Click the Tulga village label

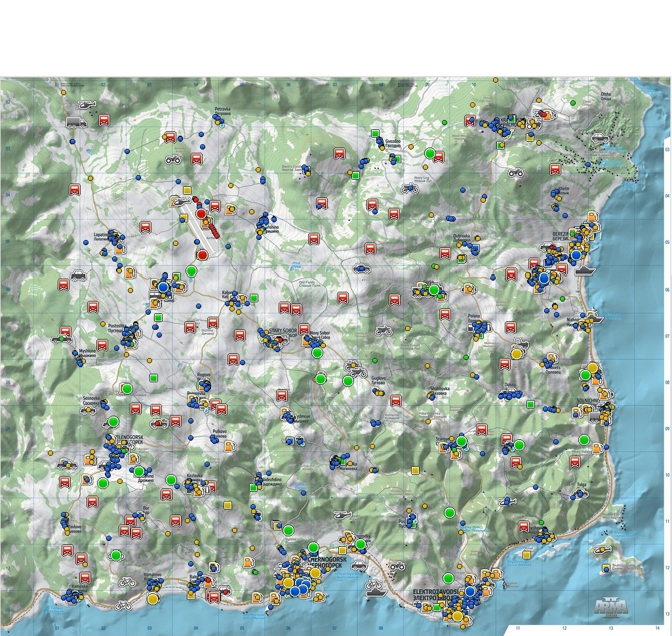(582, 485)
